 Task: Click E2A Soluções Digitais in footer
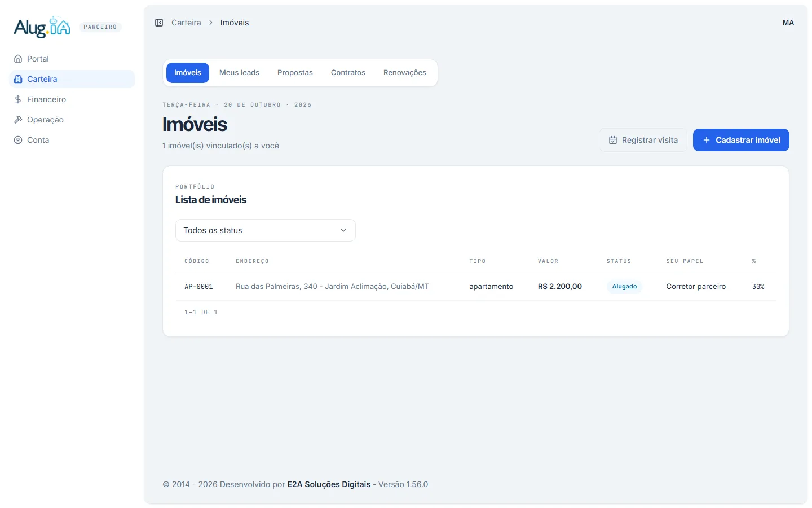pyautogui.click(x=329, y=484)
